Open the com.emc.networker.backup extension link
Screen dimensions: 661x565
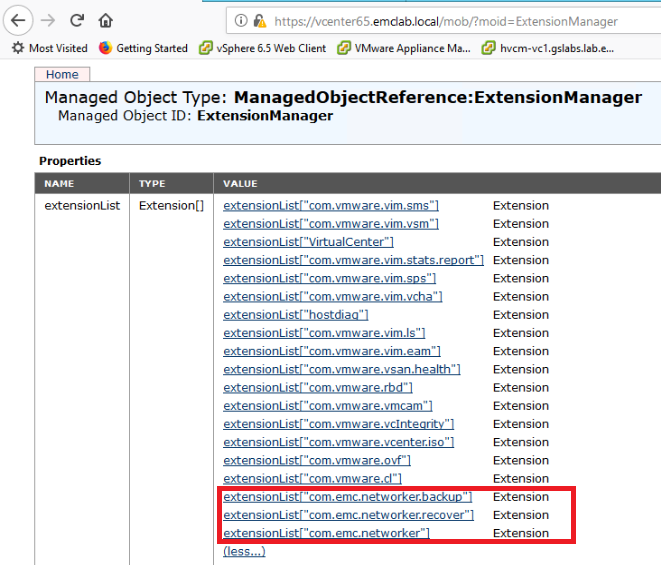click(x=347, y=497)
